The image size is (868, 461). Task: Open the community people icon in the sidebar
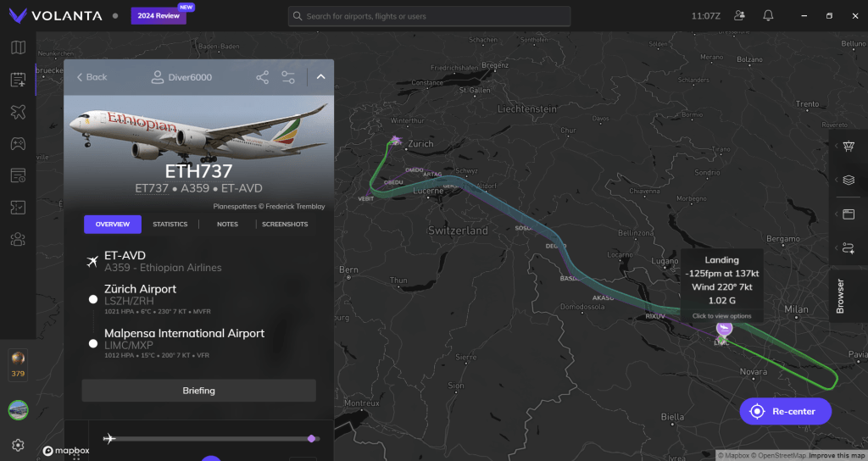coord(18,240)
